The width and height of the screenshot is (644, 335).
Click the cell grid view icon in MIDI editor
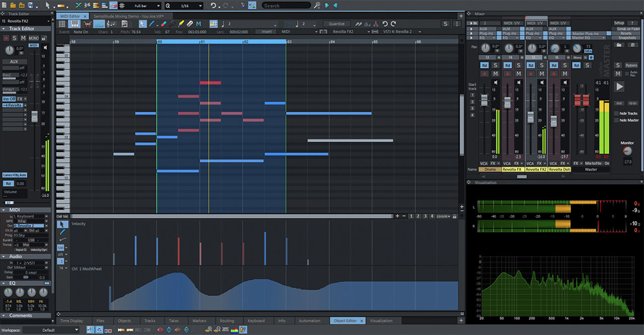point(62,24)
